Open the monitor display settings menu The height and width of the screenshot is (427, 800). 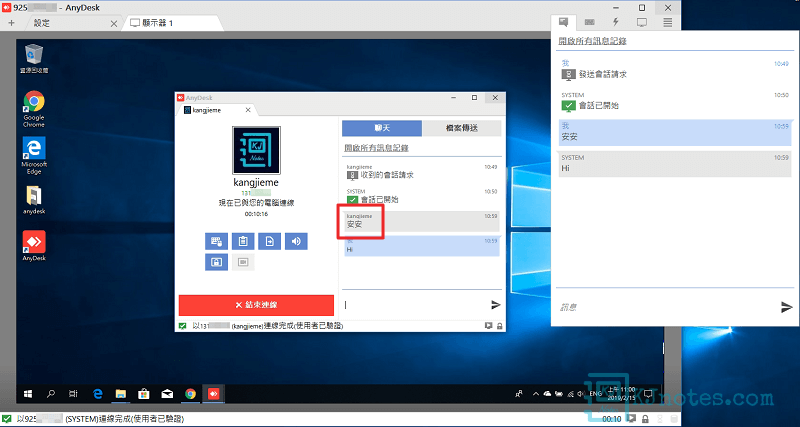[642, 21]
